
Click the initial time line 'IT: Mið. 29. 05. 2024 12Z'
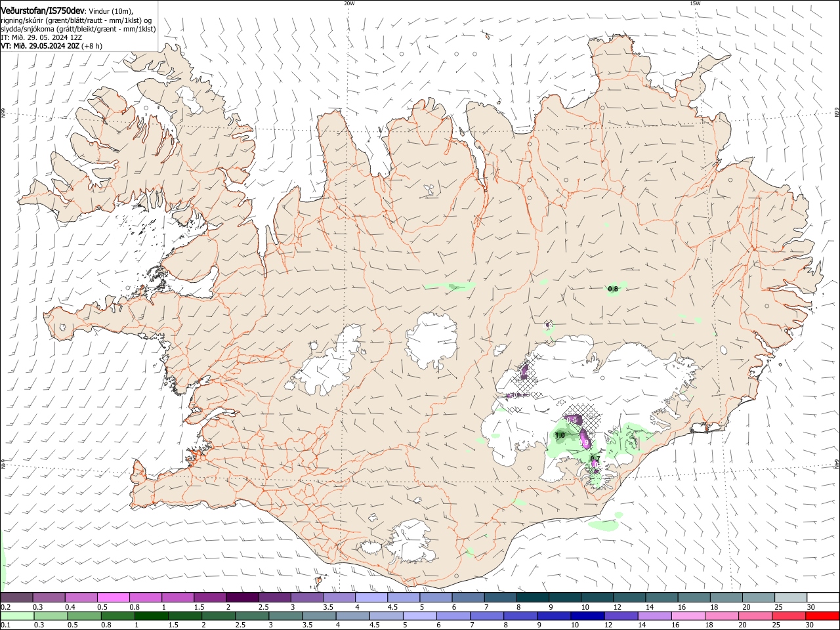click(x=41, y=37)
